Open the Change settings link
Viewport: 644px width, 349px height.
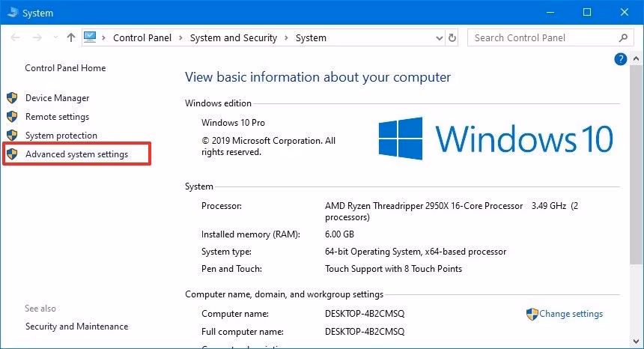click(x=571, y=314)
